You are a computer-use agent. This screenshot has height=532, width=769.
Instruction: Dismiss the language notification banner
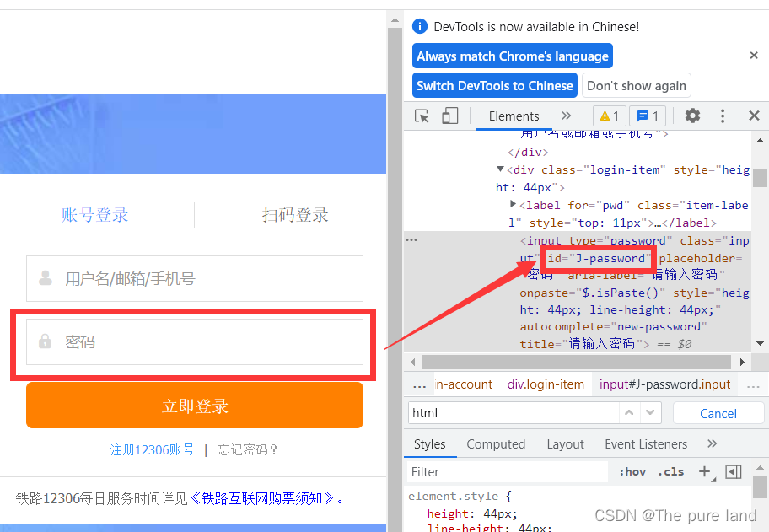coord(755,56)
